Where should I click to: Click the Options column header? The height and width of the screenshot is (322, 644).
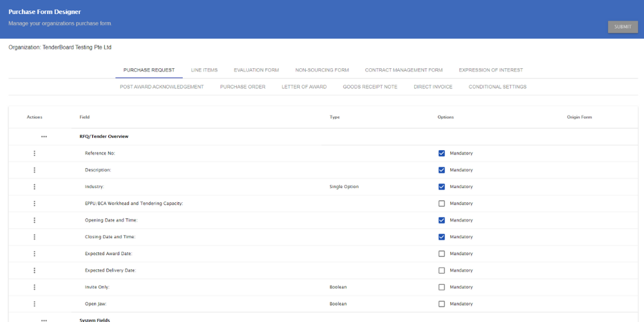[x=446, y=117]
